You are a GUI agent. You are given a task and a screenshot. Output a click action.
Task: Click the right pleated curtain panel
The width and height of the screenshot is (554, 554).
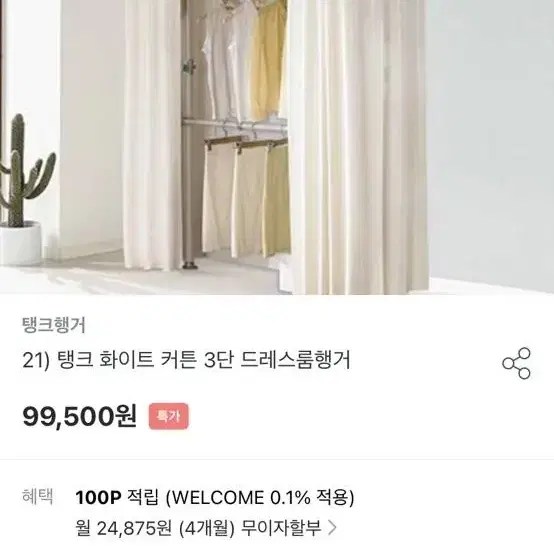point(357,145)
